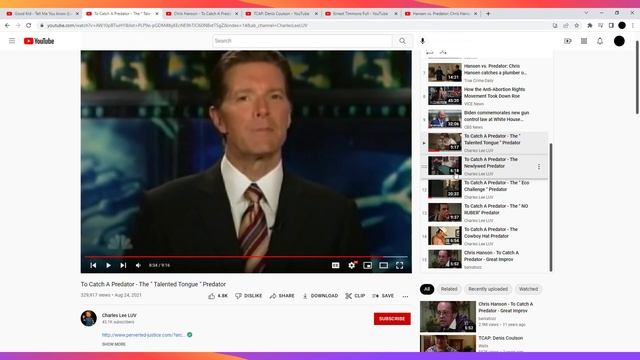This screenshot has width=640, height=360.
Task: Play the paused video
Action: click(x=108, y=265)
